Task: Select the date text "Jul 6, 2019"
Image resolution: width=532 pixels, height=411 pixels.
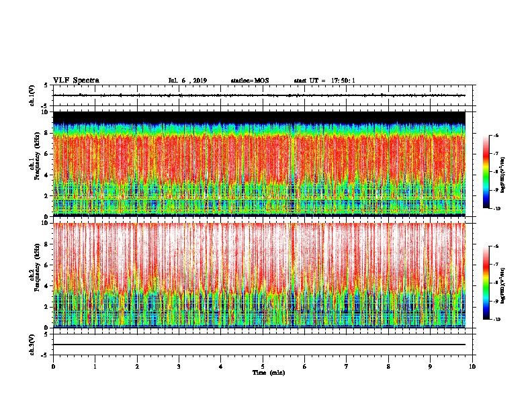Action: [187, 81]
